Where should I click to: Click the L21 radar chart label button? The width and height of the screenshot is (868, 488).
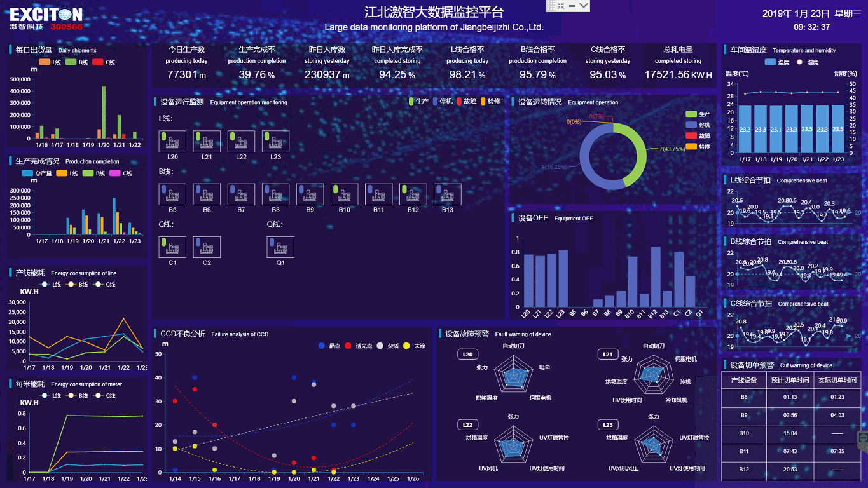point(608,355)
